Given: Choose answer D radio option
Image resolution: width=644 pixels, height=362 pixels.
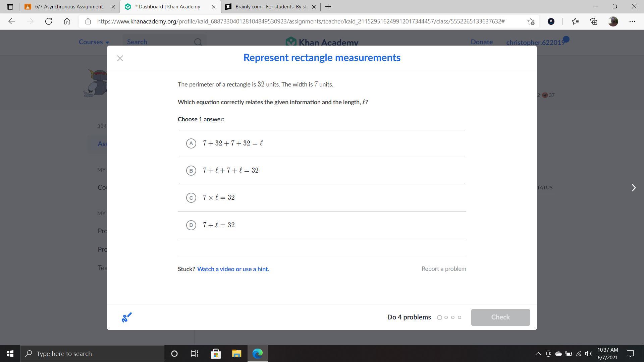Looking at the screenshot, I should pos(191,225).
